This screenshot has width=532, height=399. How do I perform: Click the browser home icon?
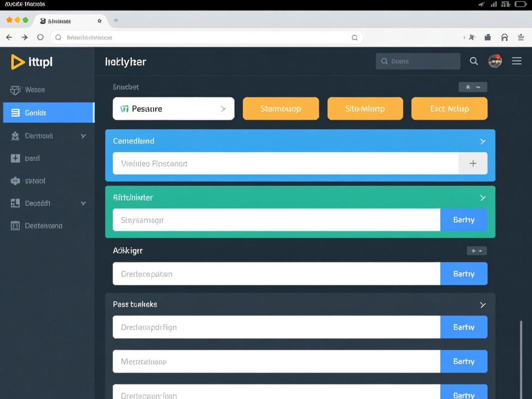(x=504, y=37)
